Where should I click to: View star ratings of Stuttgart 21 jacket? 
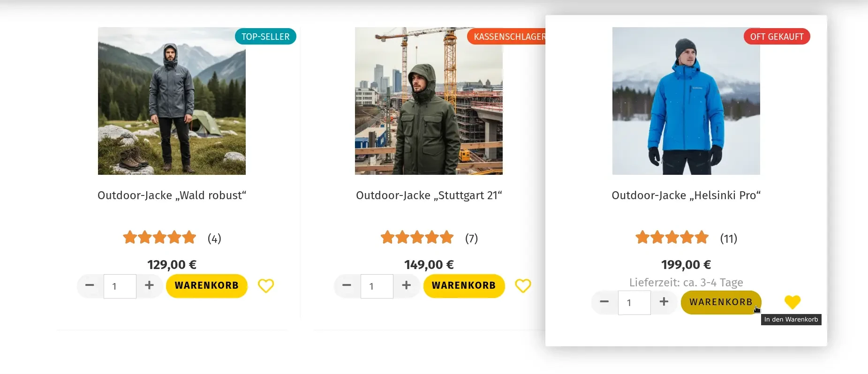click(x=417, y=238)
